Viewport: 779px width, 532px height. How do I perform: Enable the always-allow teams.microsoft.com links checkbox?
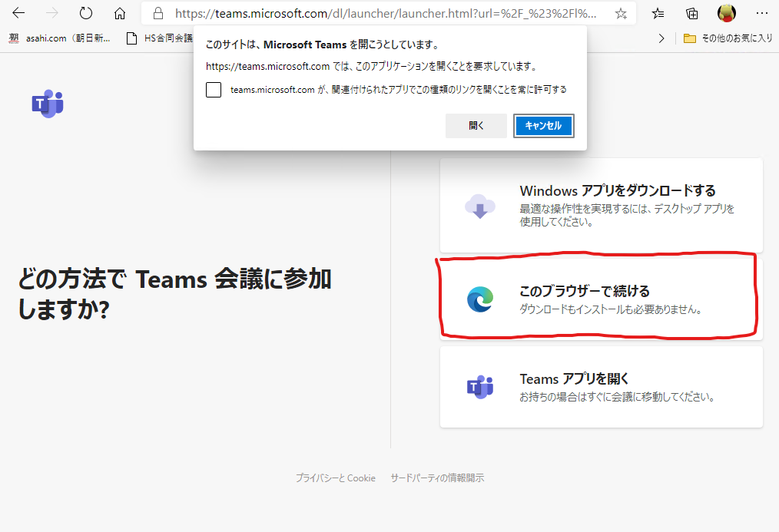213,90
